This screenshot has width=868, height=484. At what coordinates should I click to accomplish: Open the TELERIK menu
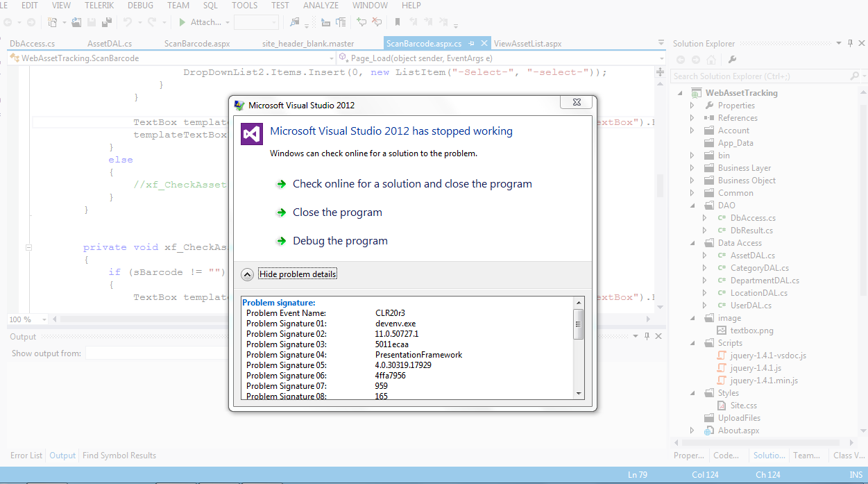99,5
